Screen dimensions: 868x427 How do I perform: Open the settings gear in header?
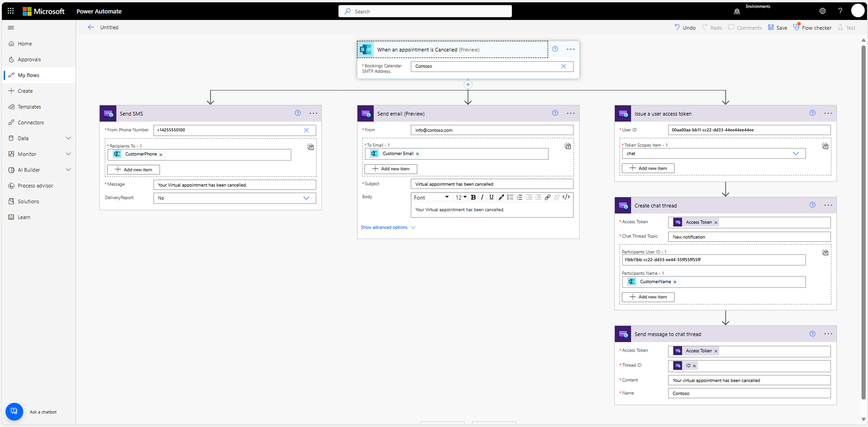(822, 11)
